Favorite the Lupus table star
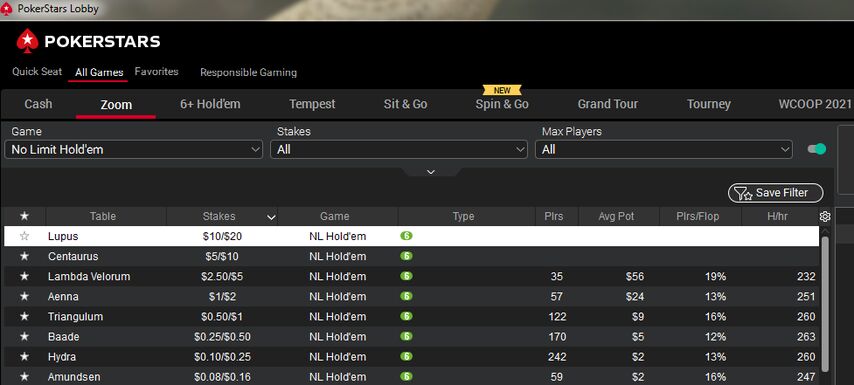Viewport: 854px width, 385px height. point(24,236)
